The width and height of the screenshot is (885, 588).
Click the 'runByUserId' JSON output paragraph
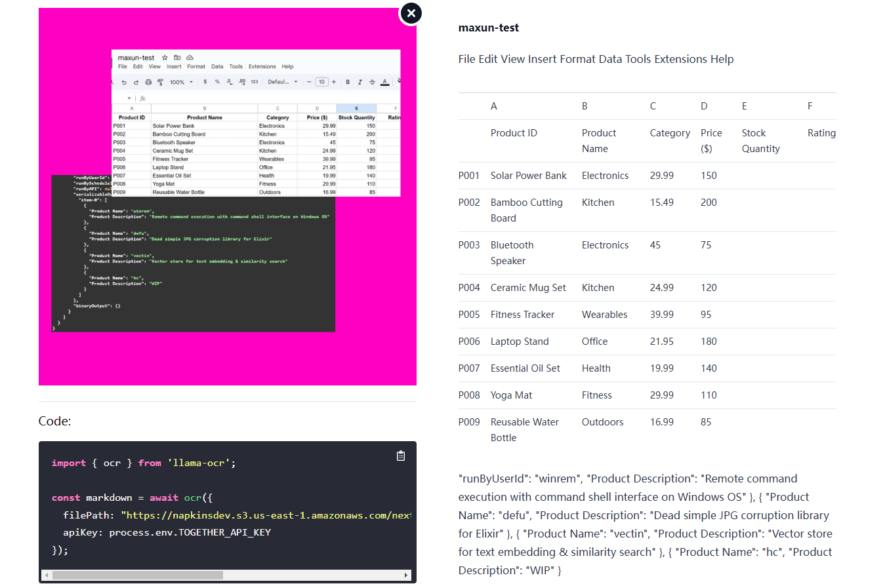pos(646,524)
